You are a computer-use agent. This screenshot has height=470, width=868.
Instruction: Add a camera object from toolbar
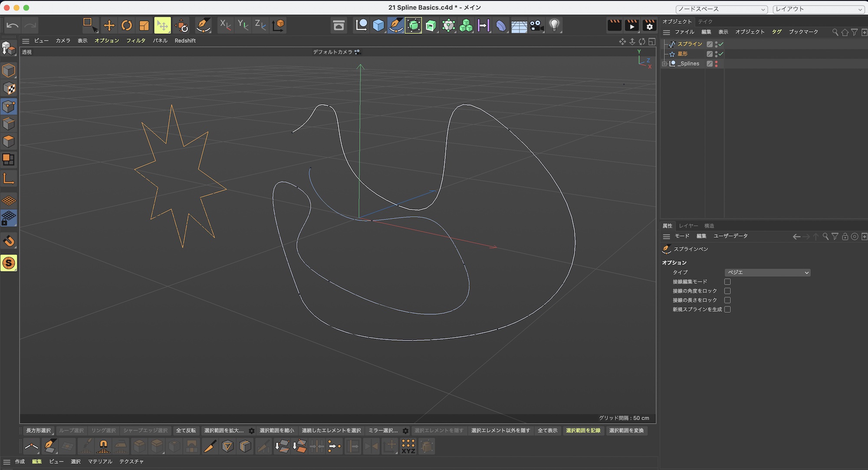[537, 26]
